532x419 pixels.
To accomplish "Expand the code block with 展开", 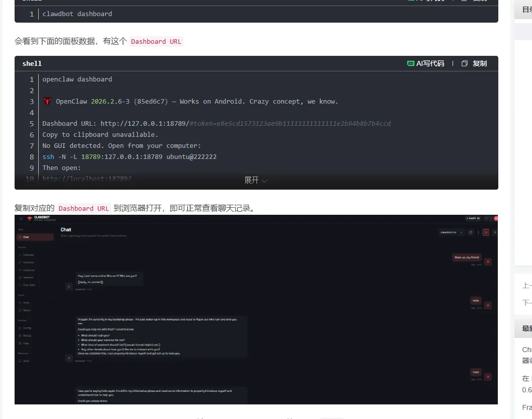I will pos(256,180).
